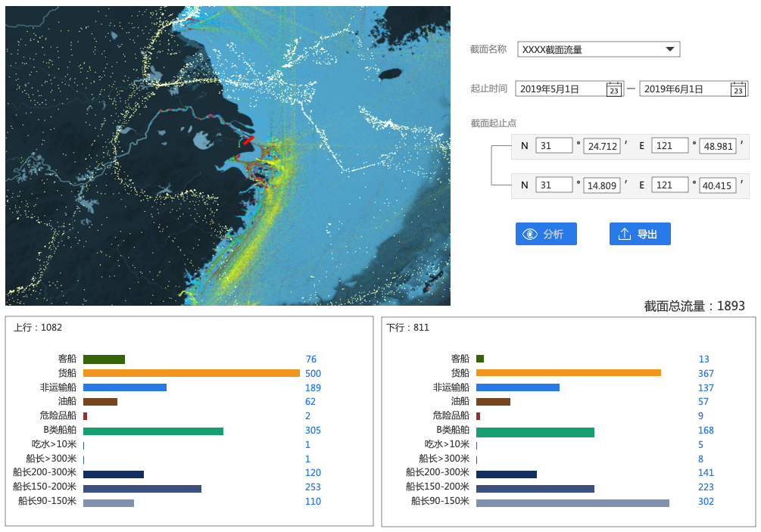This screenshot has width=761, height=532.
Task: Select the 48.981 longitude minutes field
Action: (718, 146)
